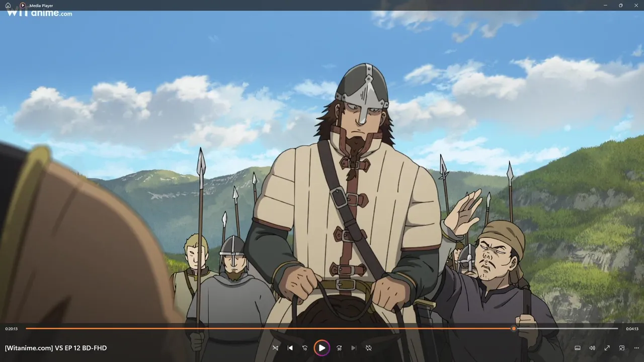Click the seek bar thumb

514,328
